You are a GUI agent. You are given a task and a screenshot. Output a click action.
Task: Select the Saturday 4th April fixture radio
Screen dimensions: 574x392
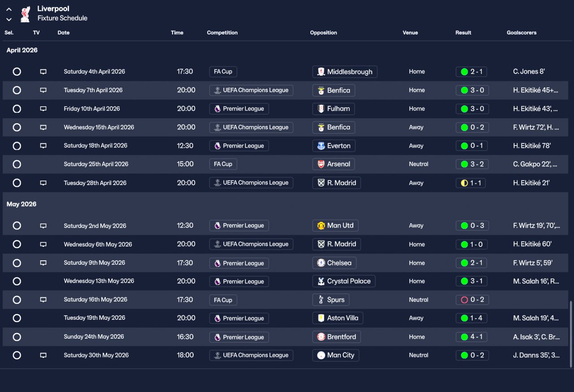(17, 72)
